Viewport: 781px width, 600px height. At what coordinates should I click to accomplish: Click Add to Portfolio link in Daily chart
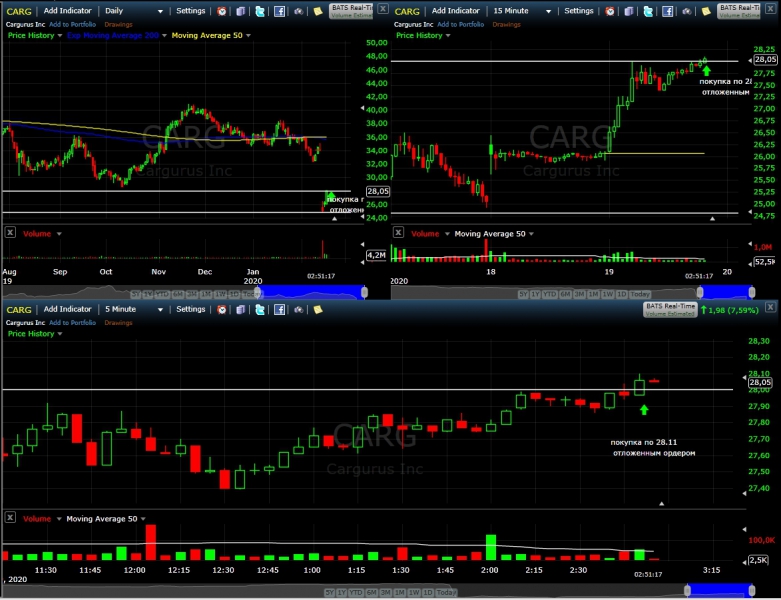pos(72,24)
